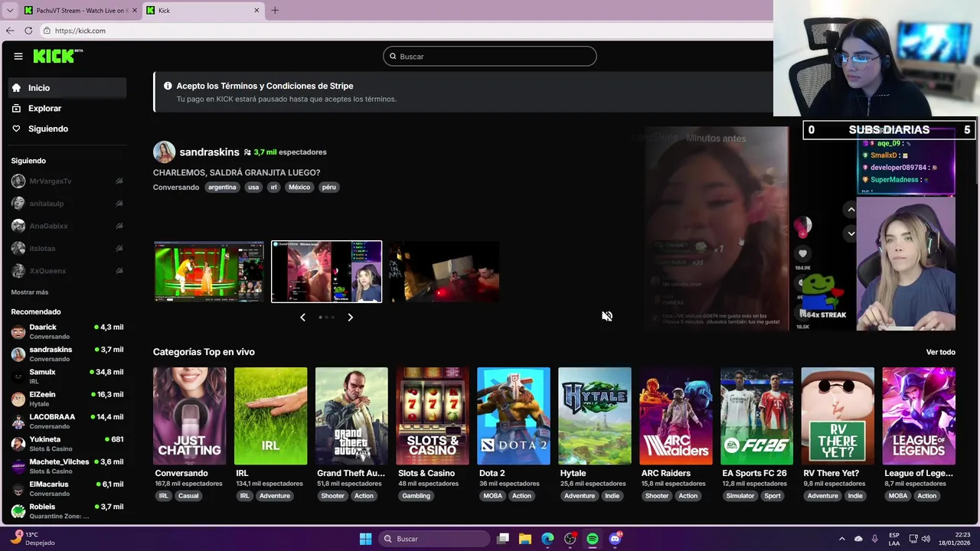Open XxQueenx followed channel

[67, 271]
